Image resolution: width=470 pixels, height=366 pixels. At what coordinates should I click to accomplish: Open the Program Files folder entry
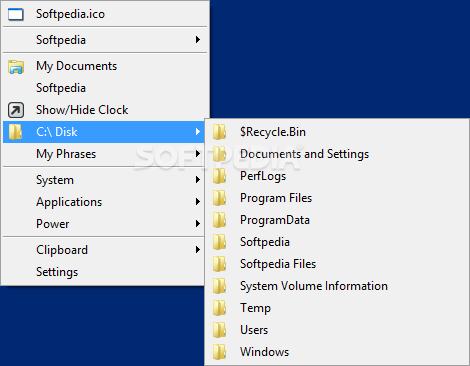(x=337, y=198)
